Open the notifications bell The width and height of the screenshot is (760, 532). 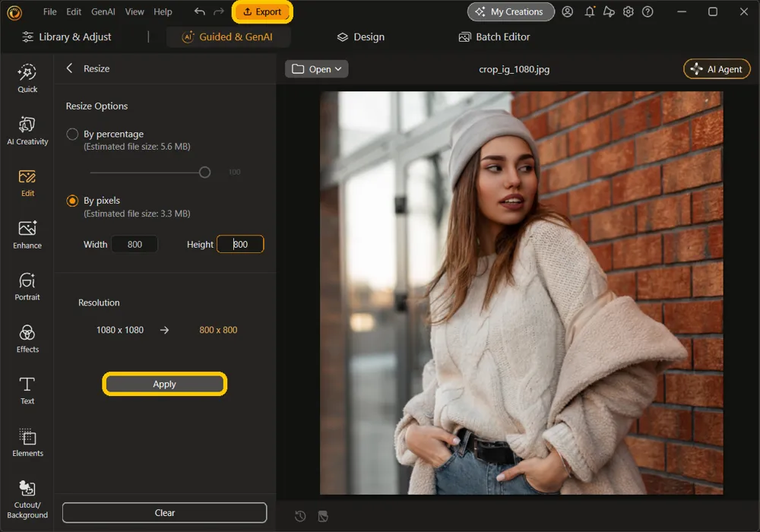[x=590, y=11]
